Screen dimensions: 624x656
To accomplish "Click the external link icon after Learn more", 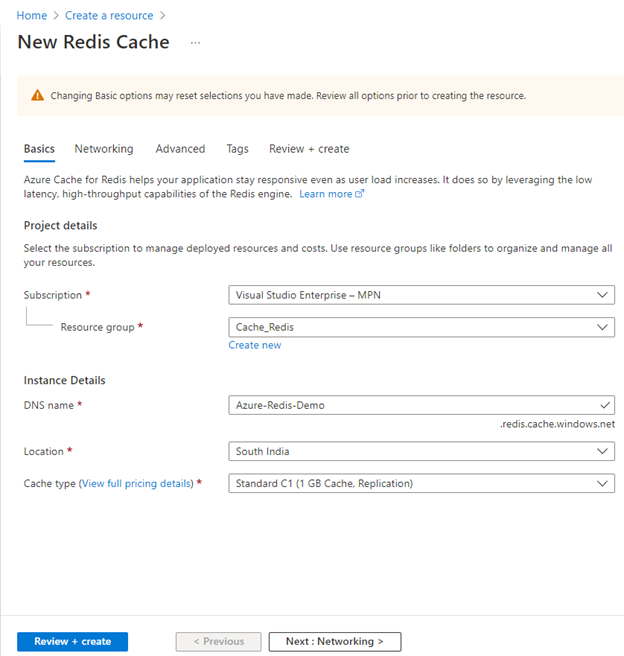I will tap(360, 194).
